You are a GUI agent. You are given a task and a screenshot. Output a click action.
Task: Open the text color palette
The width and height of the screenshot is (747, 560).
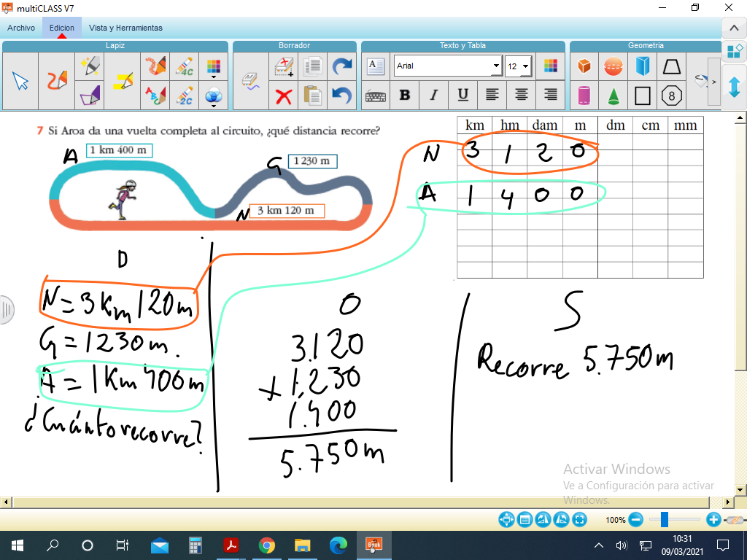point(550,66)
